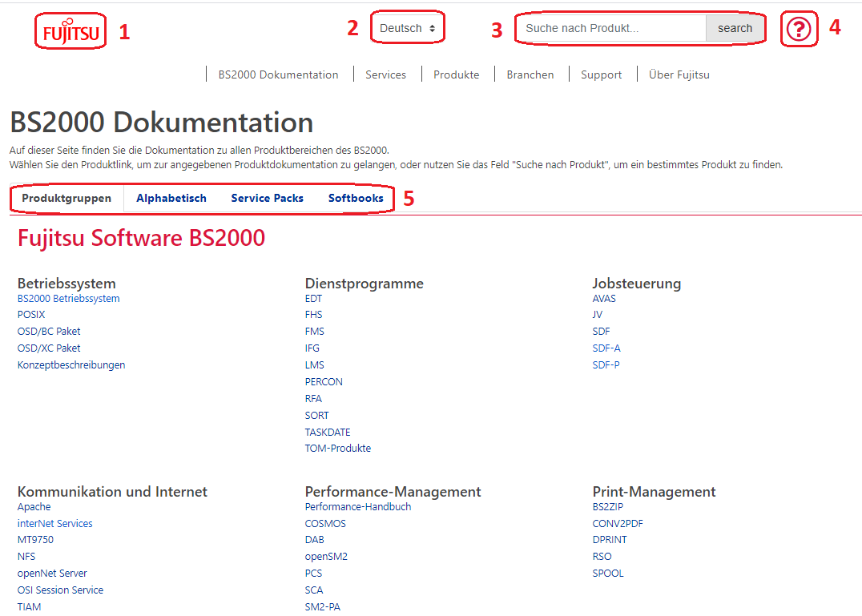Switch to the Softbooks tab
This screenshot has height=616, width=862.
[356, 198]
